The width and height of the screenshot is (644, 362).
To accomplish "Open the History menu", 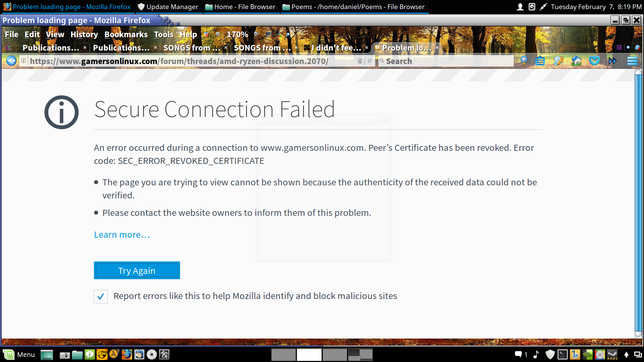I will 84,35.
